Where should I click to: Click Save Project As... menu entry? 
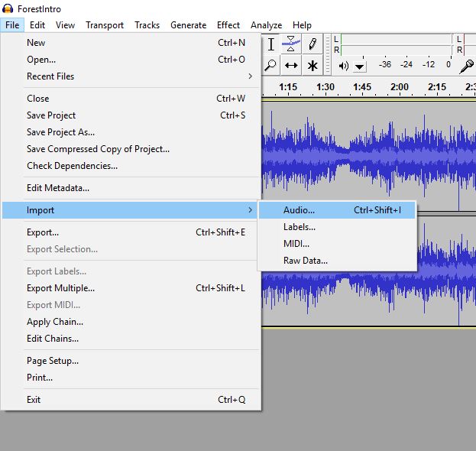(x=60, y=132)
